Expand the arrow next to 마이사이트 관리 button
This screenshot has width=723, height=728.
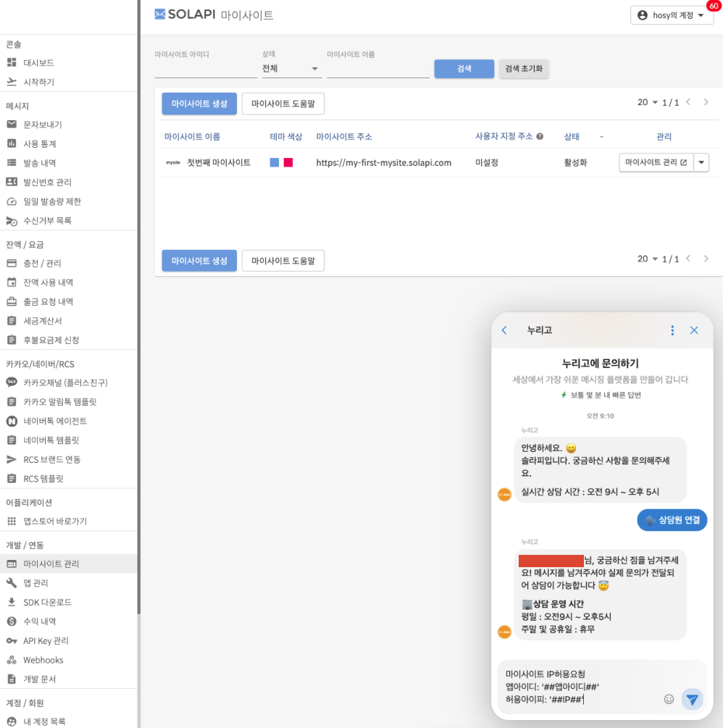coord(701,163)
